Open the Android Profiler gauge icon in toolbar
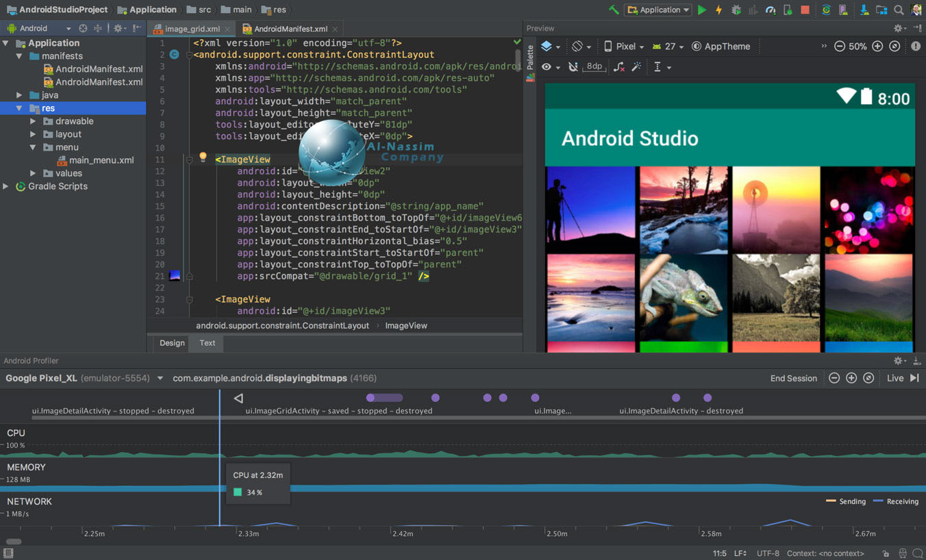 point(771,10)
